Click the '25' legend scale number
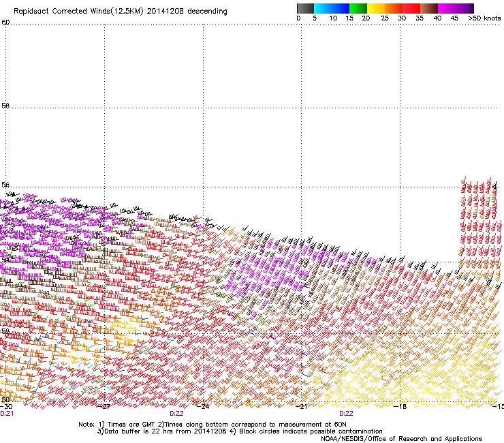 click(x=385, y=18)
